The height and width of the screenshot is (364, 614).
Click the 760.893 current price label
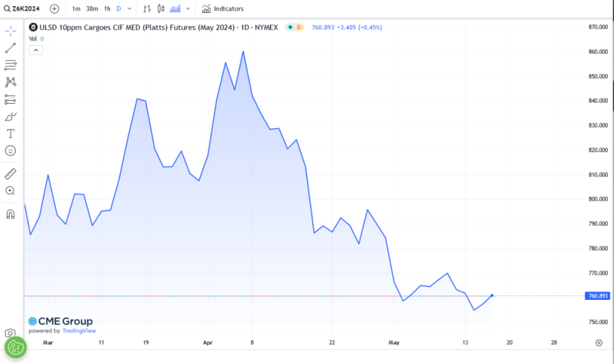pos(598,296)
